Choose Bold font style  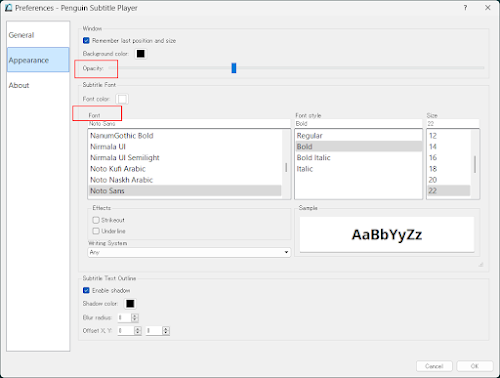pyautogui.click(x=359, y=147)
